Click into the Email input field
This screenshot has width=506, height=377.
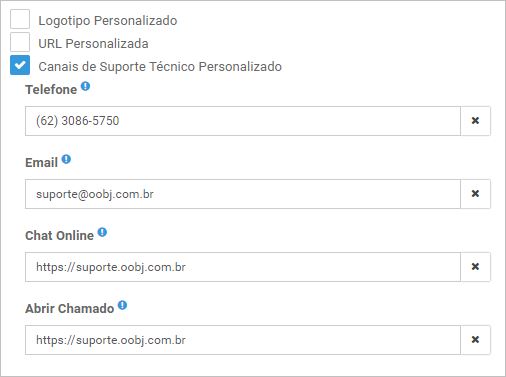pyautogui.click(x=243, y=194)
